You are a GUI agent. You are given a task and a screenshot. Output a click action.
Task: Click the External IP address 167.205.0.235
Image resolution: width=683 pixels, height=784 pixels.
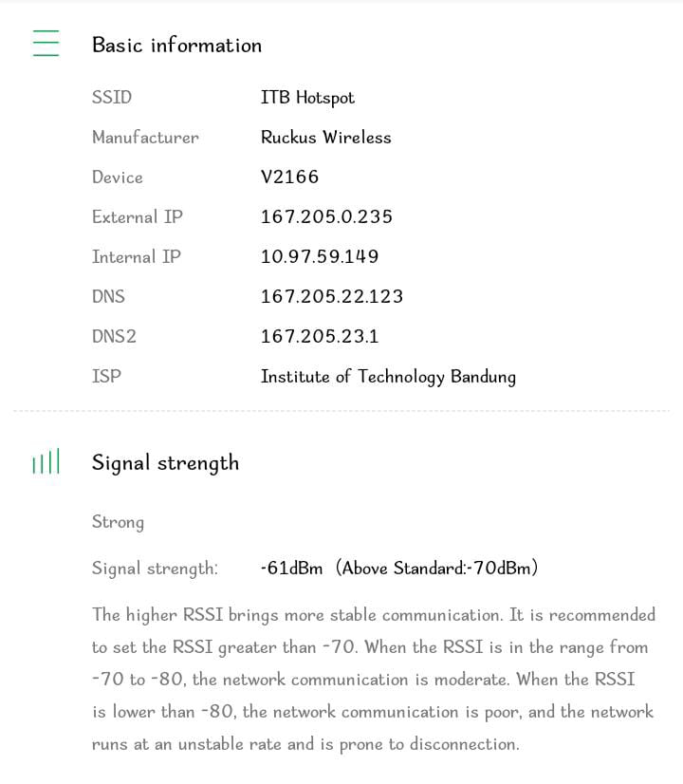326,217
